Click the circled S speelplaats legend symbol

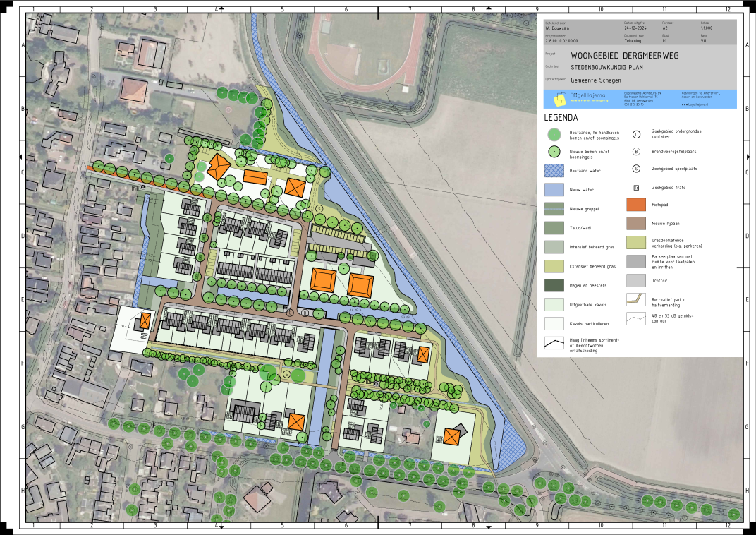point(636,169)
